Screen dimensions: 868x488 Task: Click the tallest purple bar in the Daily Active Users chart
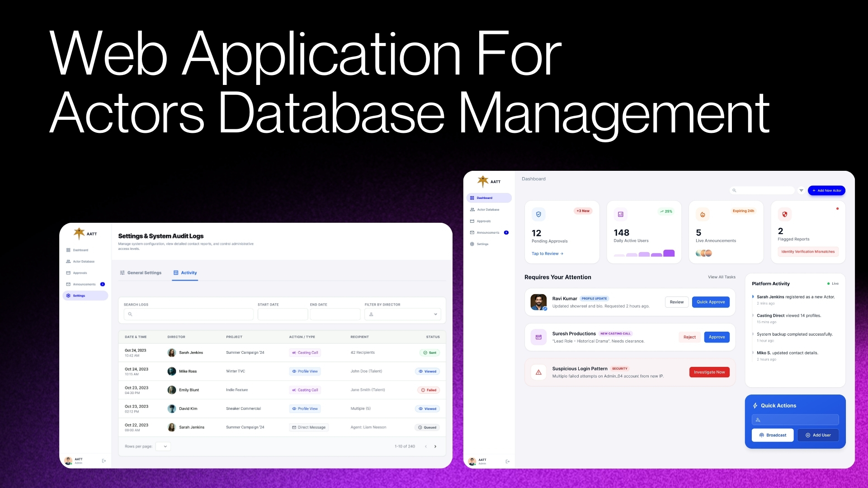pos(669,253)
